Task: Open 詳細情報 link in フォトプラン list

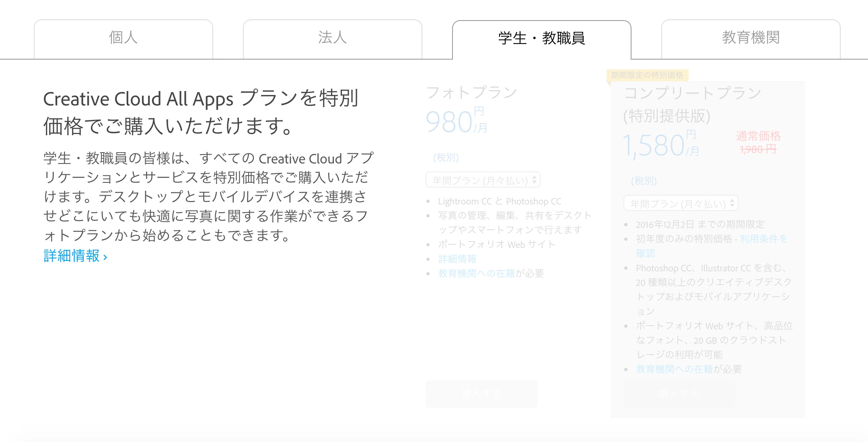Action: click(x=457, y=259)
